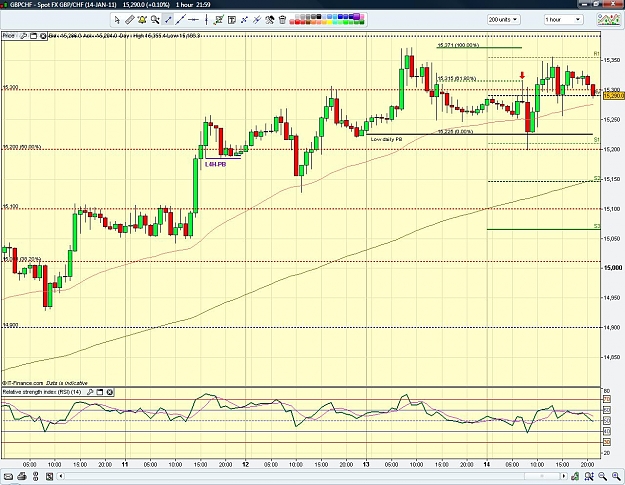Screen dimensions: 625x485
Task: Click the L4H PB chart label
Action: coord(216,164)
